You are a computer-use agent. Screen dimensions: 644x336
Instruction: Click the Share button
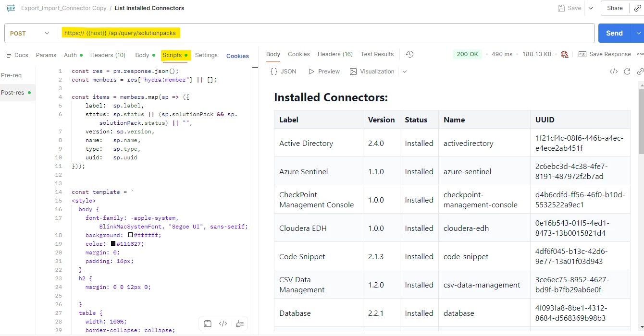(615, 8)
